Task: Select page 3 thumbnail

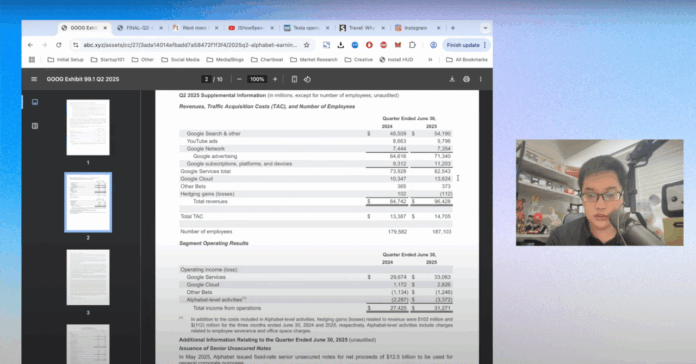Action: point(88,277)
